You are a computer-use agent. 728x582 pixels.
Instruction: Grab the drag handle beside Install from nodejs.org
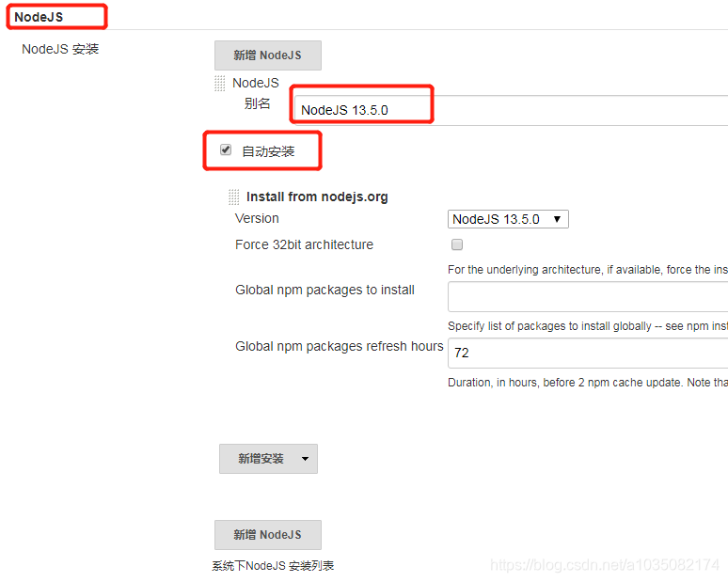coord(234,197)
